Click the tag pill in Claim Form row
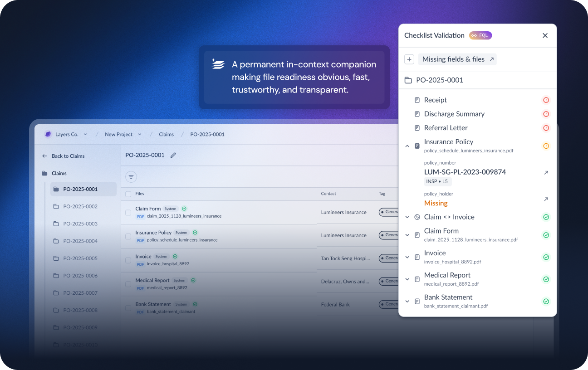Screen dimensions: 588x370 [x=389, y=212]
